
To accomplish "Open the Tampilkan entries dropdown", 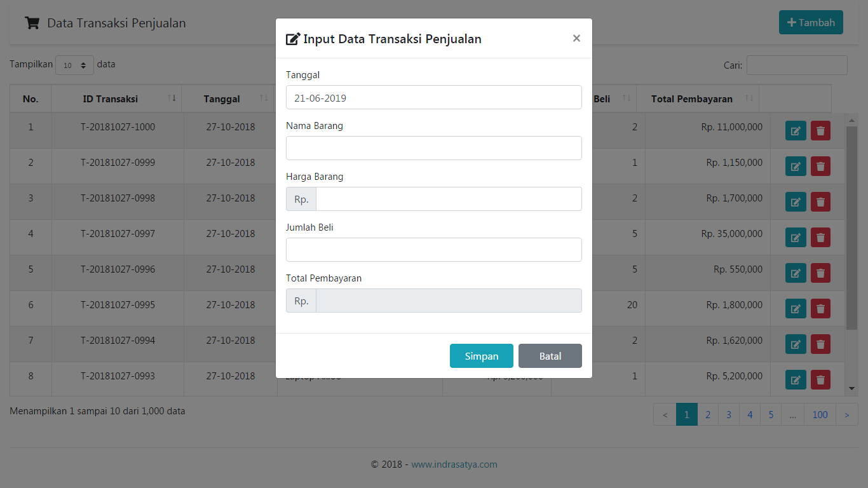I will (x=74, y=65).
